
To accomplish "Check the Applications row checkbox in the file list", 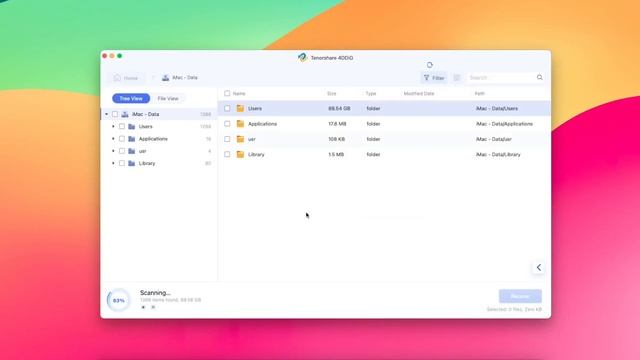I will tap(227, 124).
